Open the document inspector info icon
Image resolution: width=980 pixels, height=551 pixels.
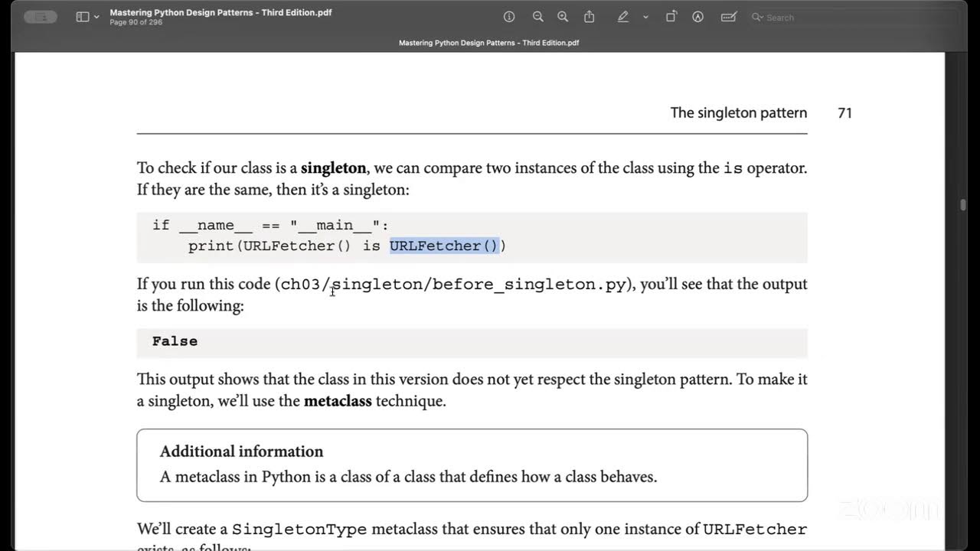click(509, 17)
